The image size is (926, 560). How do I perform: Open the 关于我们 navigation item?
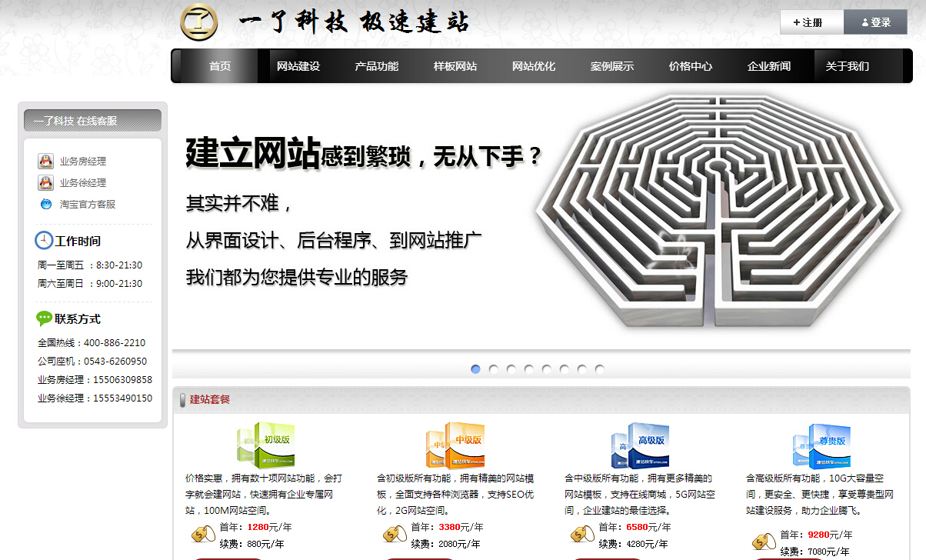tap(848, 66)
